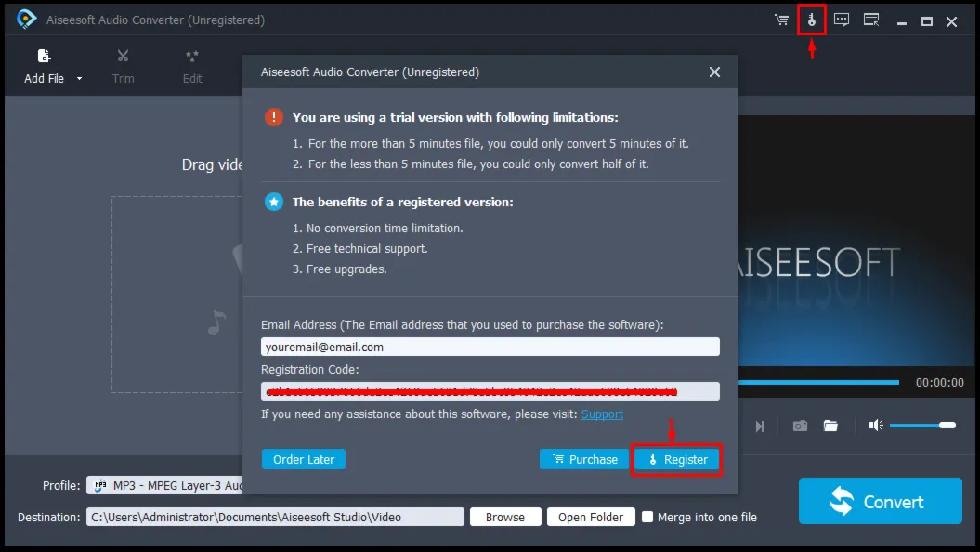Click "Free technical support." text
The image size is (980, 552).
(367, 249)
